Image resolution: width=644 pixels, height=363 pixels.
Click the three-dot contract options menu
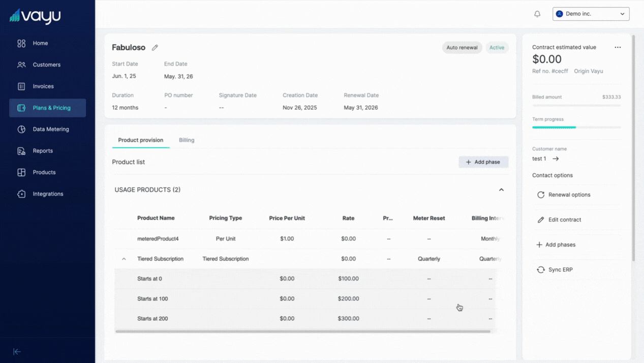618,47
